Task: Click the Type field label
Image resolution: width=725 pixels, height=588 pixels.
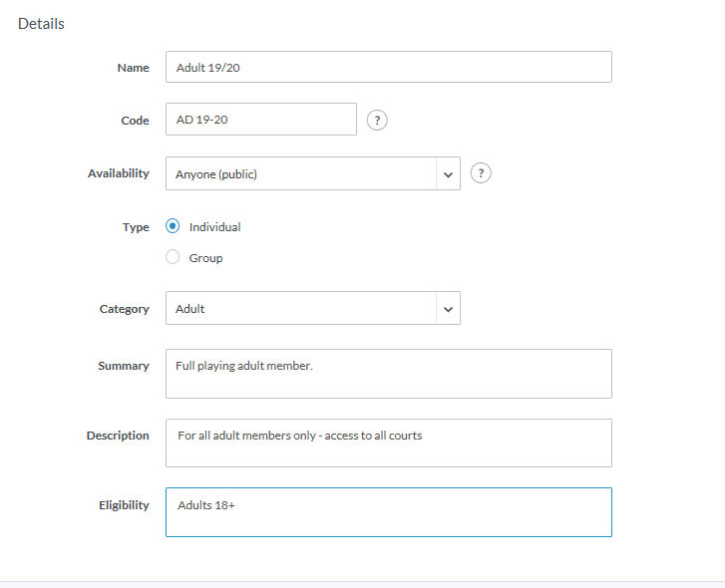Action: coord(136,227)
